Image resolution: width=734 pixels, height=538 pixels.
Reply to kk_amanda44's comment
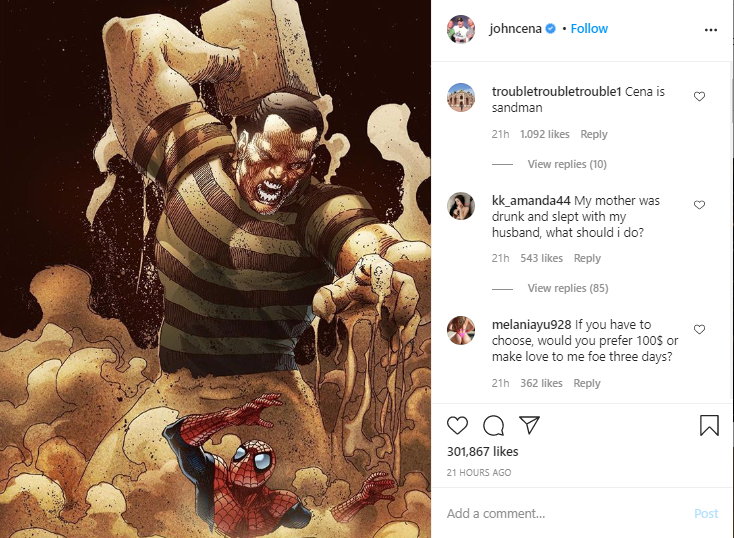coord(587,258)
